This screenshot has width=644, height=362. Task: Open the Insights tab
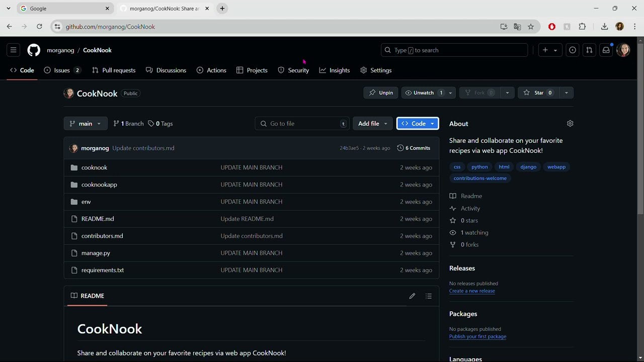(335, 70)
